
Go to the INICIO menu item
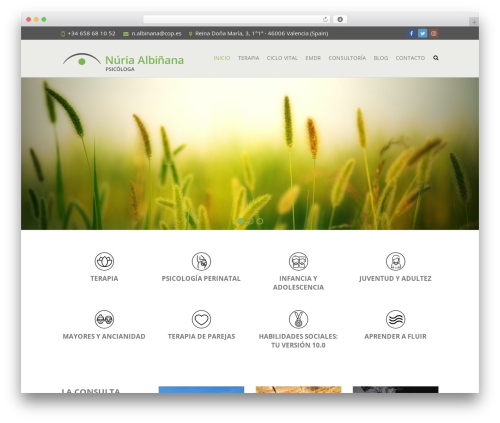tap(222, 58)
